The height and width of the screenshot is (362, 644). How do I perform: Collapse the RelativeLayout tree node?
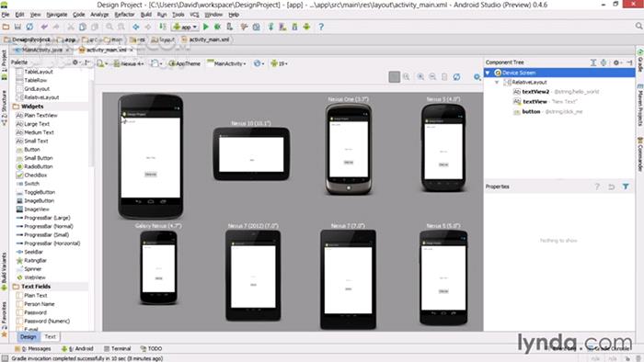tap(497, 83)
